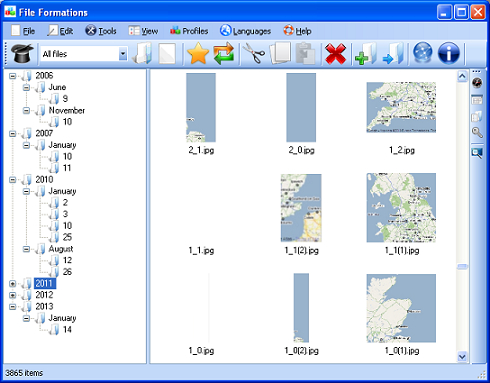
Task: Open the Edit menu
Action: pyautogui.click(x=60, y=31)
